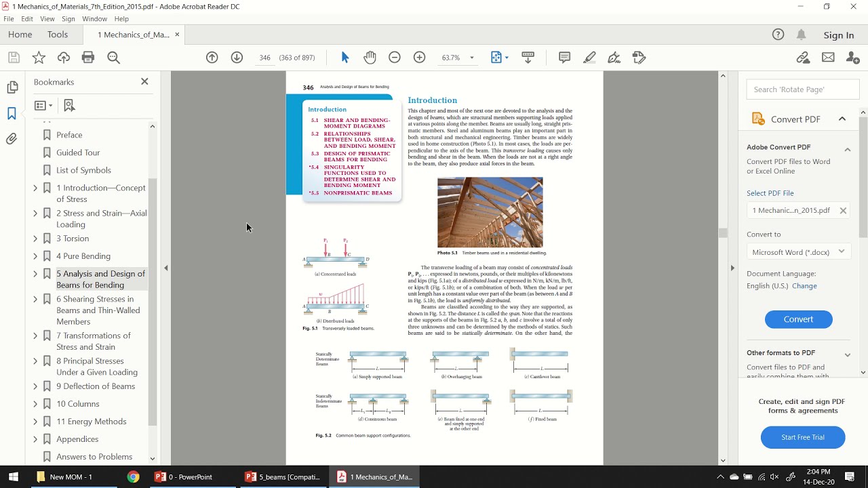868x488 pixels.
Task: Remove the selected PDF file
Action: (843, 211)
